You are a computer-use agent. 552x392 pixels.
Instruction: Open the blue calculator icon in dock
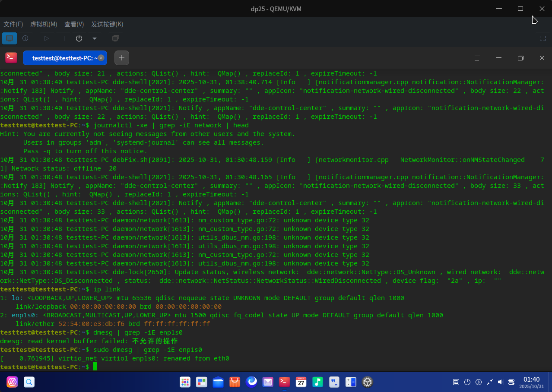[x=351, y=382]
